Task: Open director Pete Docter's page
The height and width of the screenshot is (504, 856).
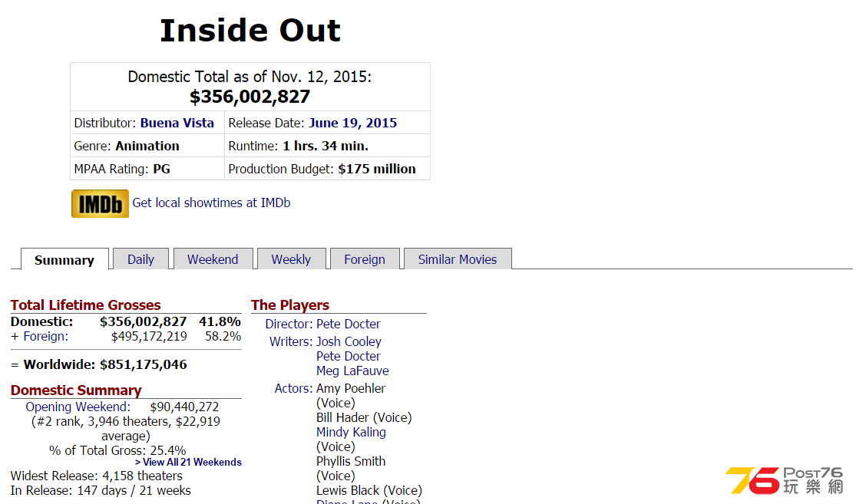Action: 349,324
